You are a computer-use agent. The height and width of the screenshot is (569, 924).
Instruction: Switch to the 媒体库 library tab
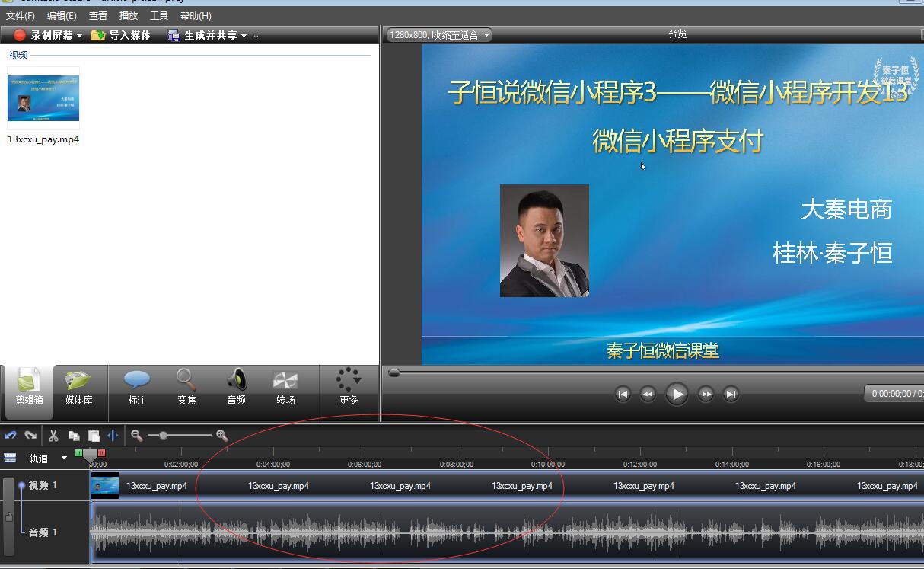click(78, 388)
